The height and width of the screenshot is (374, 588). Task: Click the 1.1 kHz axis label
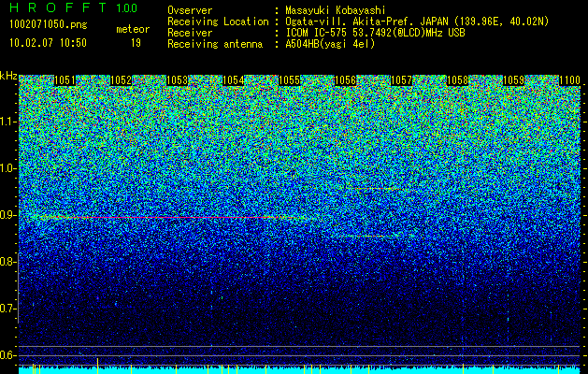click(8, 122)
